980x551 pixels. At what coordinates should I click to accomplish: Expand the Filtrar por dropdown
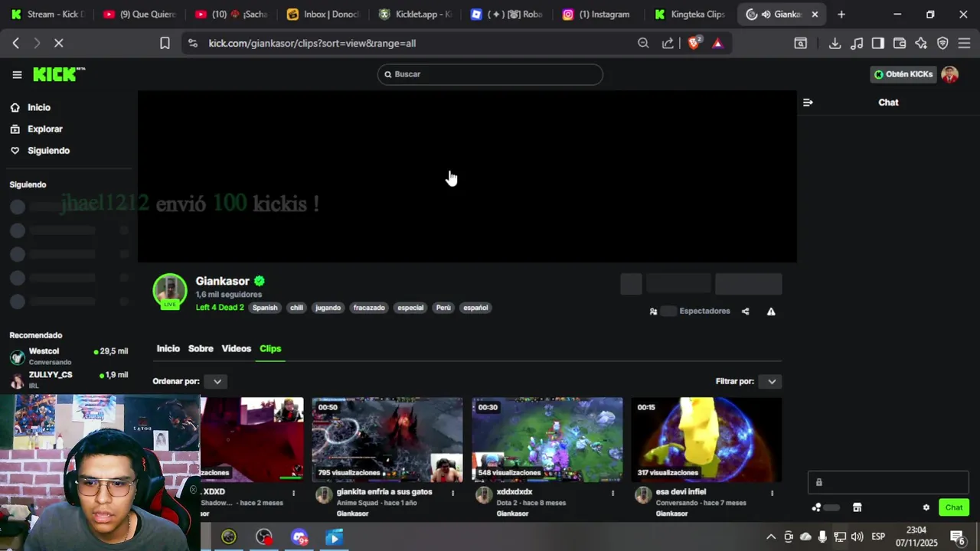(x=771, y=381)
